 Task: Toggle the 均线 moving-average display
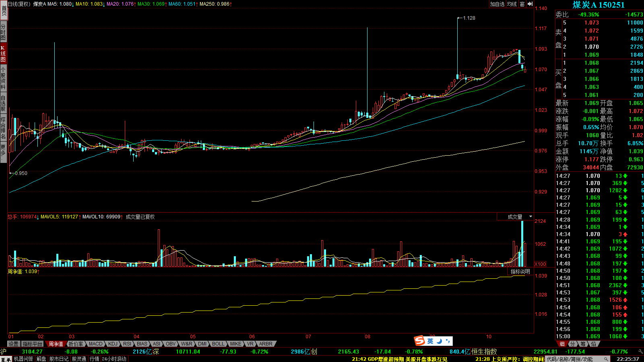[x=512, y=4]
